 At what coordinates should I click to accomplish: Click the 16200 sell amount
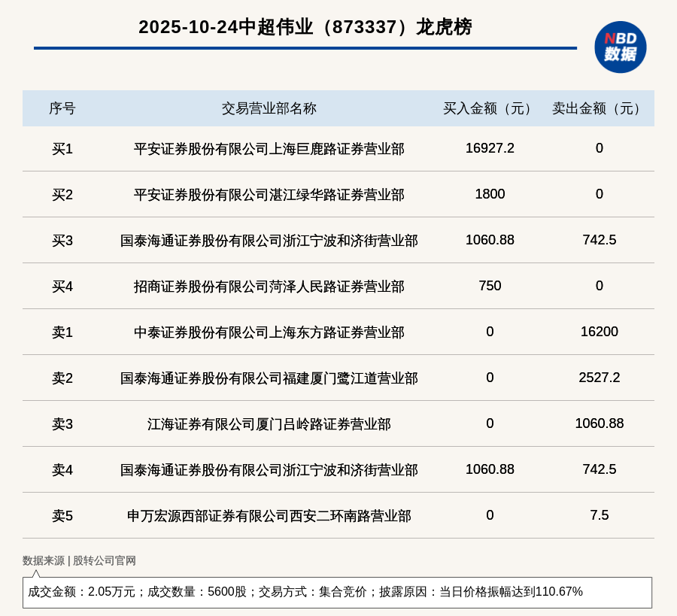tap(599, 332)
